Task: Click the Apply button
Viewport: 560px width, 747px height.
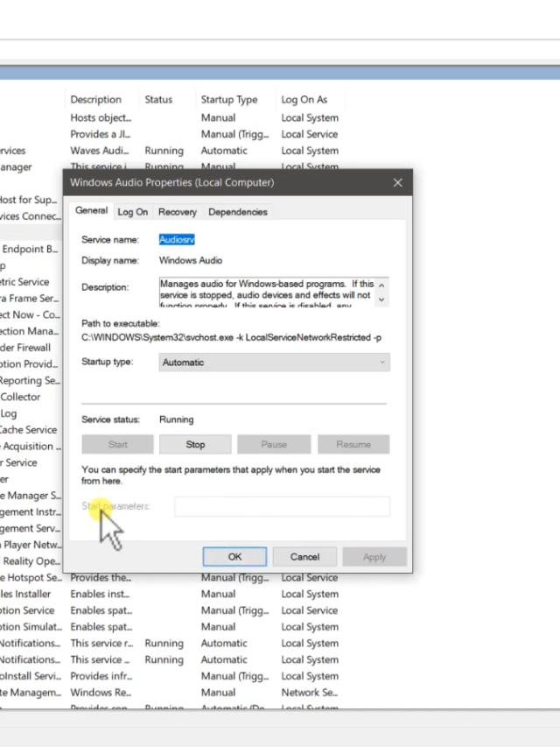Action: [x=374, y=557]
